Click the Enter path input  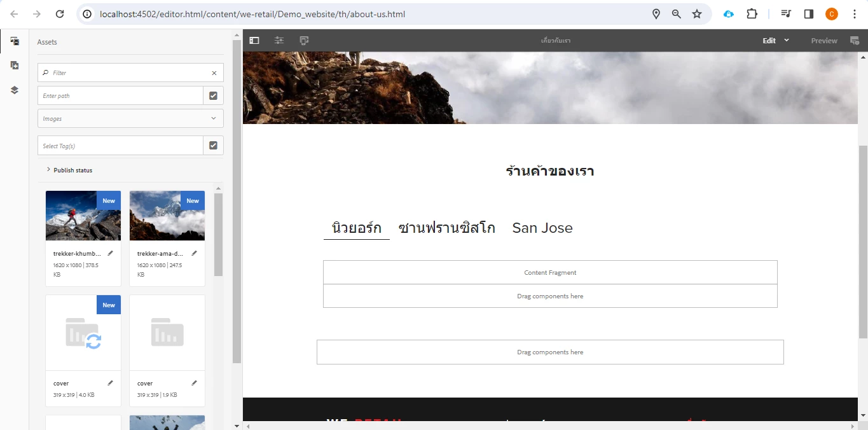pyautogui.click(x=120, y=95)
